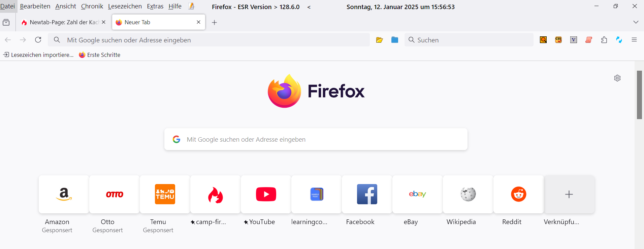Click the Firefox ESR Version 128.6.0 title text
This screenshot has width=644, height=249.
[256, 7]
